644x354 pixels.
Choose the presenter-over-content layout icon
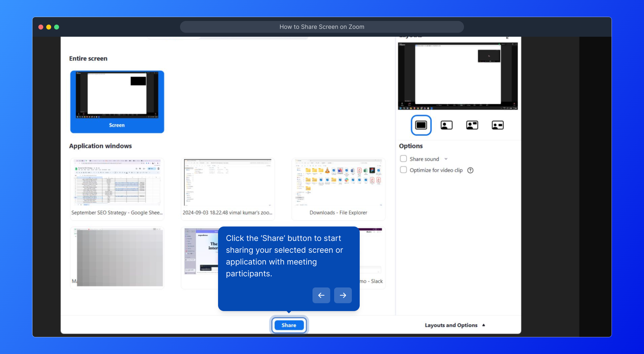pos(446,125)
